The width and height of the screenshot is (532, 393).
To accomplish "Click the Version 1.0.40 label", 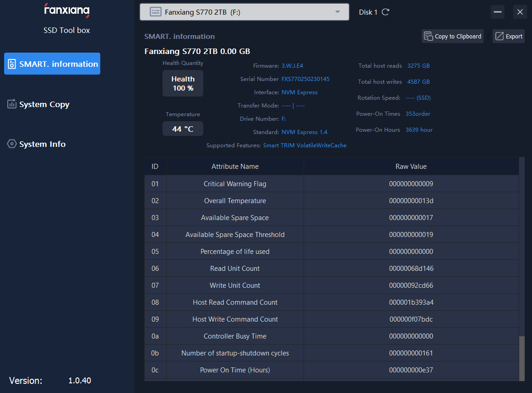I will pyautogui.click(x=50, y=381).
